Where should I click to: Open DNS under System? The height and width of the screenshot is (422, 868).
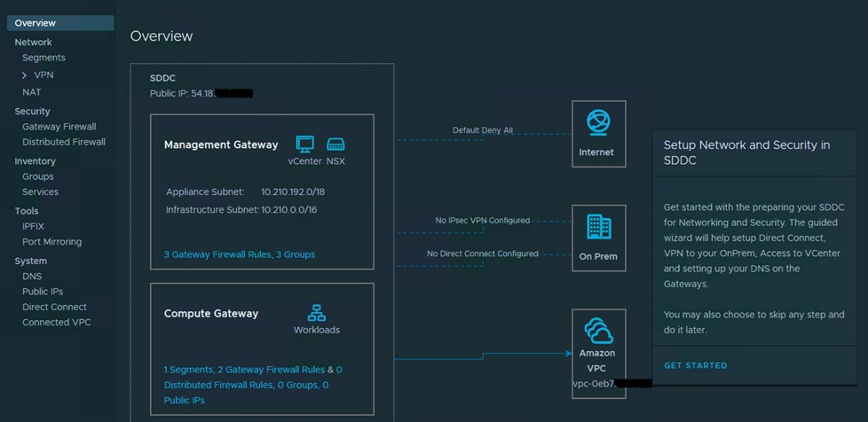pos(32,276)
